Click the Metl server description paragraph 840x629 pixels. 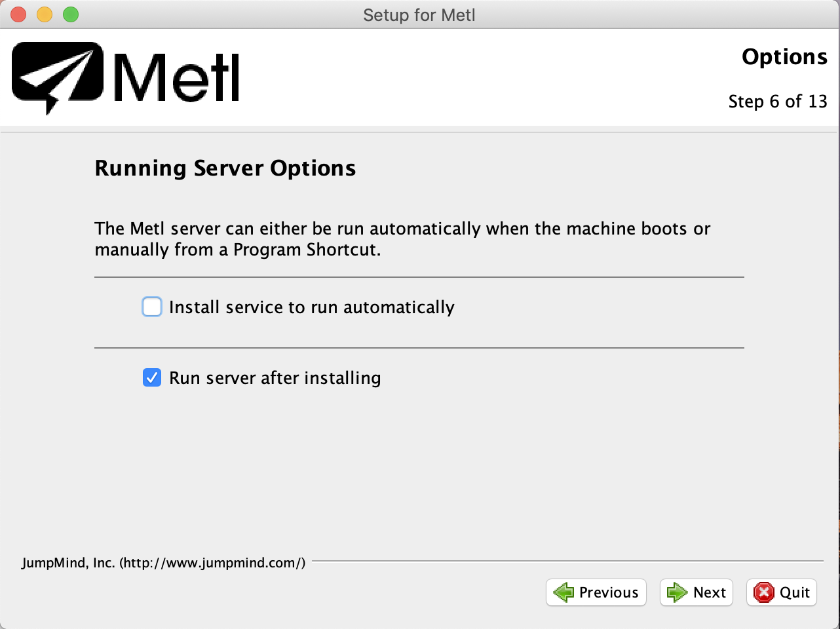(402, 239)
